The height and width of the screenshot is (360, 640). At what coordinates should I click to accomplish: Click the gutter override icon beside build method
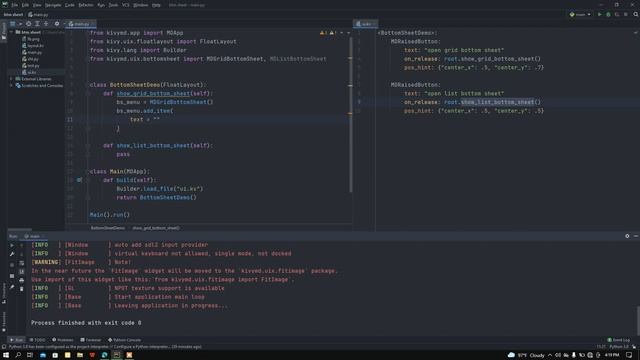click(79, 180)
